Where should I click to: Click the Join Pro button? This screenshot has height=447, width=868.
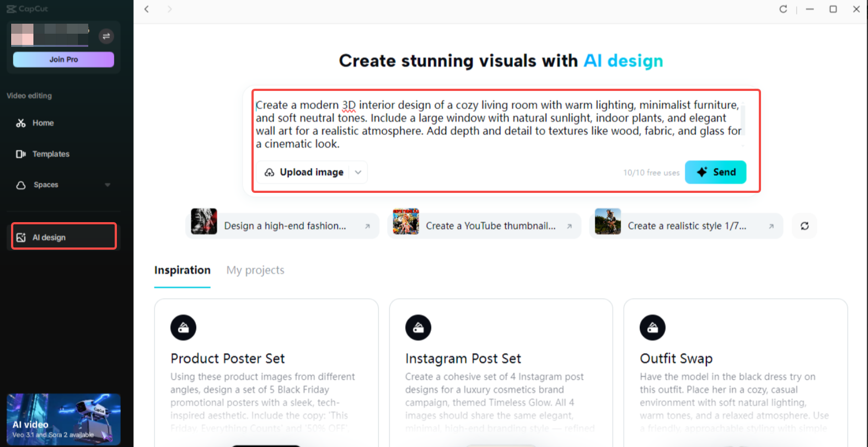(x=63, y=60)
